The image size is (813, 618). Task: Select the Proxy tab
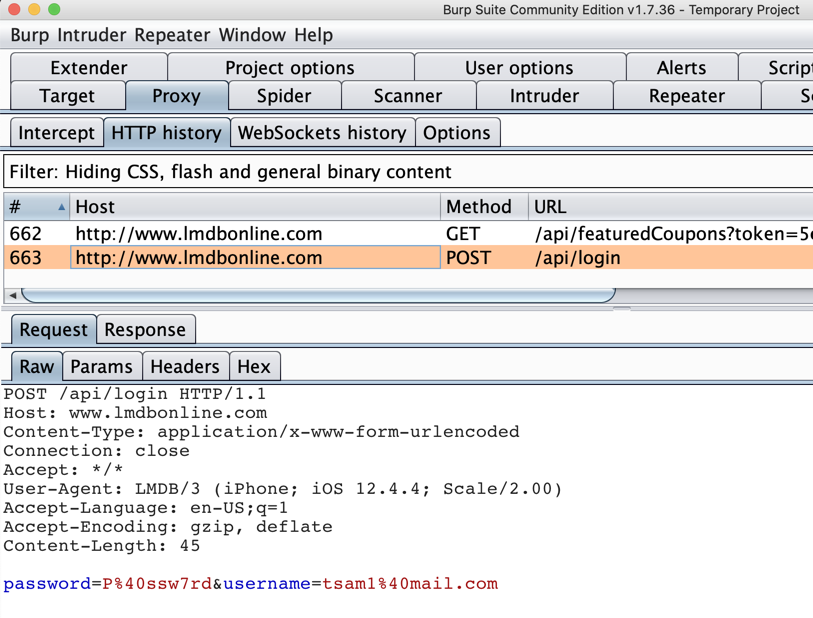pyautogui.click(x=176, y=95)
